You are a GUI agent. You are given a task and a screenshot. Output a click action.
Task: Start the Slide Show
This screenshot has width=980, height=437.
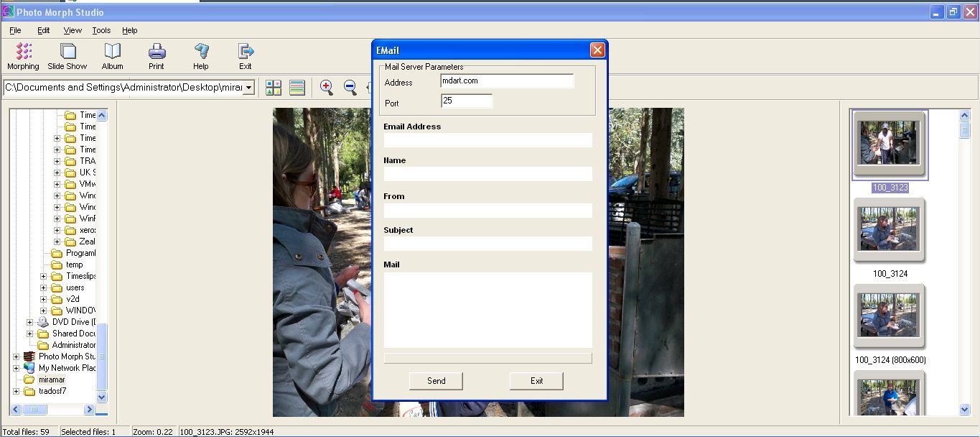(67, 56)
